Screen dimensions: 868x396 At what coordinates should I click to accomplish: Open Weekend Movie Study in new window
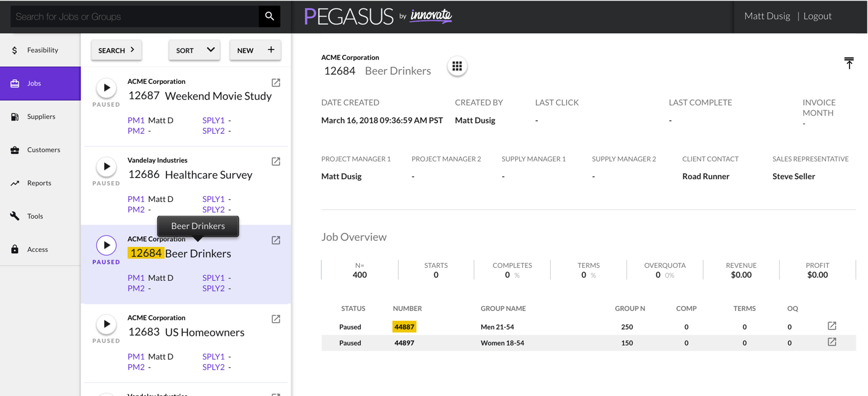click(276, 83)
